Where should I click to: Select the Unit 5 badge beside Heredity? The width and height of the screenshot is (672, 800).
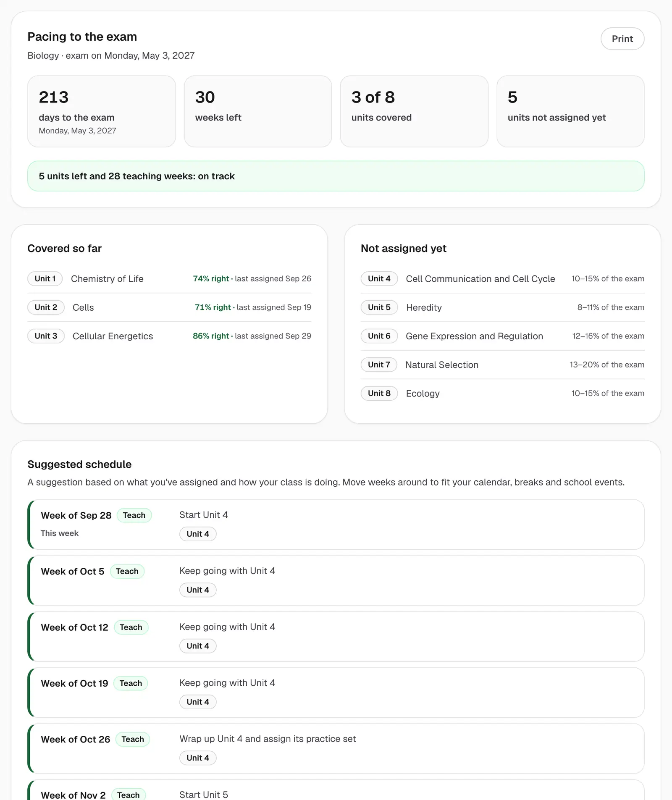379,307
